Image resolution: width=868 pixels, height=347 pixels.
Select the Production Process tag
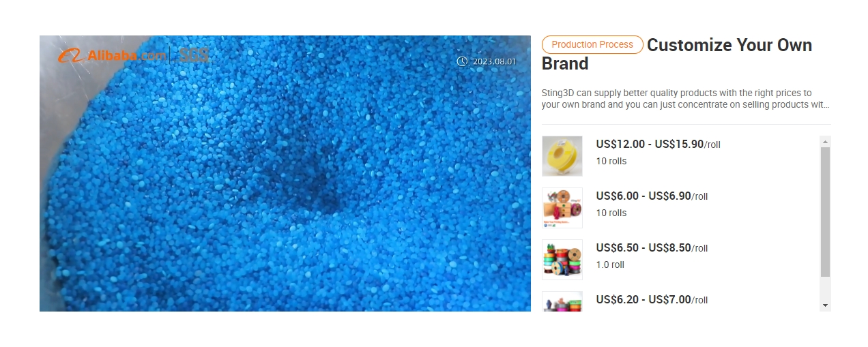592,45
